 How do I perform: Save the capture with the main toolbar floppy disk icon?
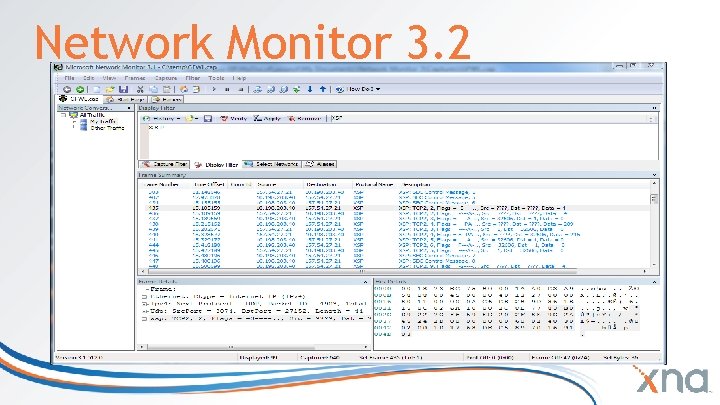[x=123, y=89]
